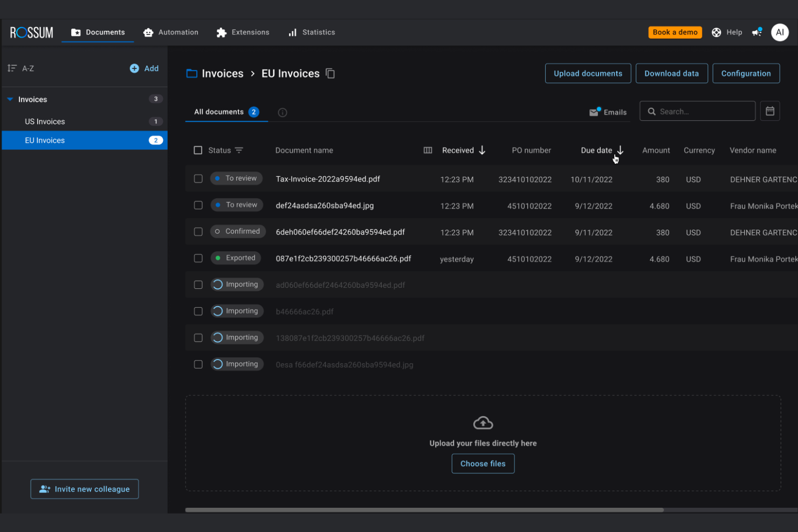Screen dimensions: 798x532
Task: Open the calendar date filter
Action: [x=770, y=110]
